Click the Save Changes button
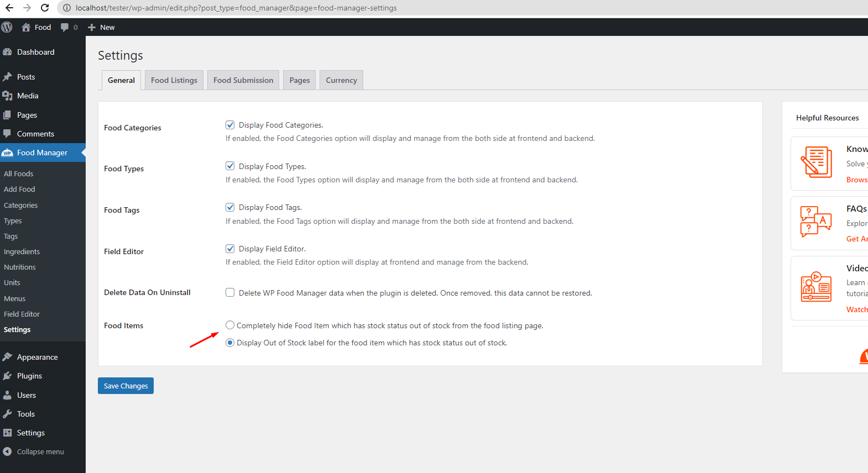The width and height of the screenshot is (868, 473). click(x=126, y=386)
